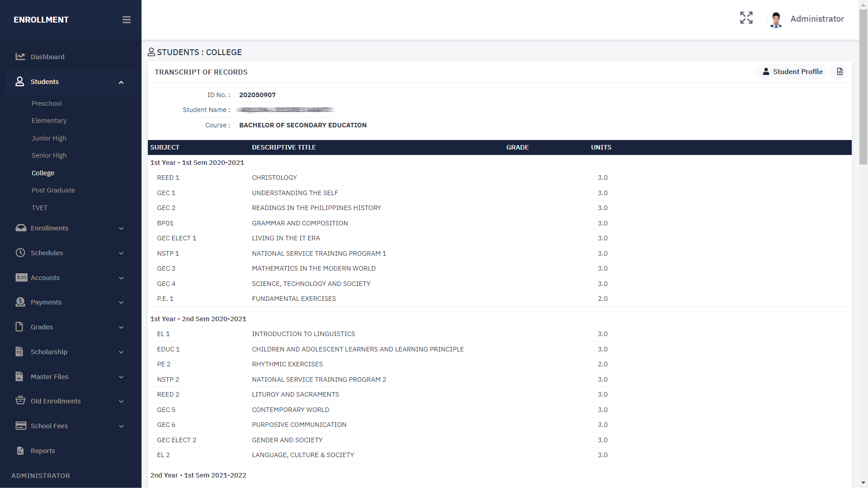Open the Student Profile button
The width and height of the screenshot is (868, 496).
pyautogui.click(x=793, y=72)
